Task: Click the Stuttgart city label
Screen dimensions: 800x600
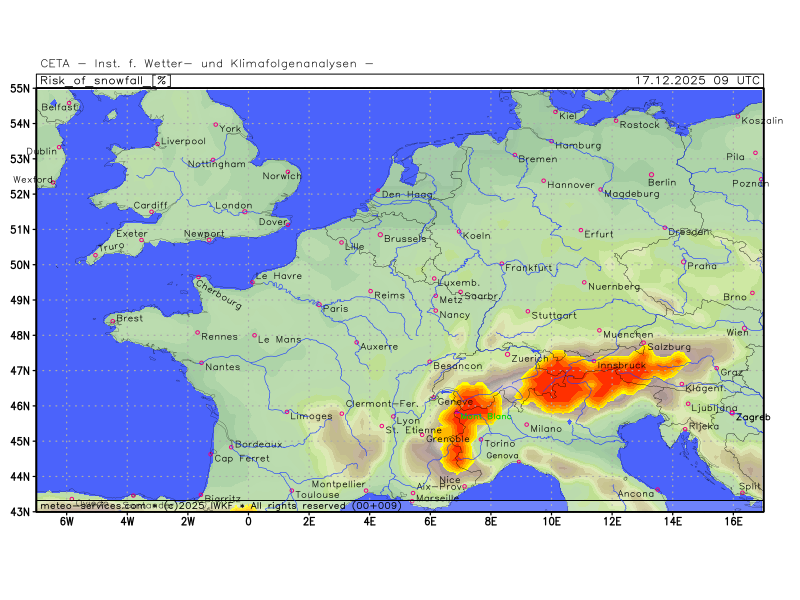Action: pyautogui.click(x=555, y=316)
